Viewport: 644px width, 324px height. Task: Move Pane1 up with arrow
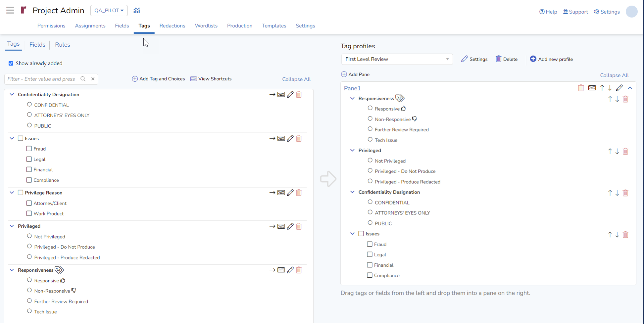602,88
